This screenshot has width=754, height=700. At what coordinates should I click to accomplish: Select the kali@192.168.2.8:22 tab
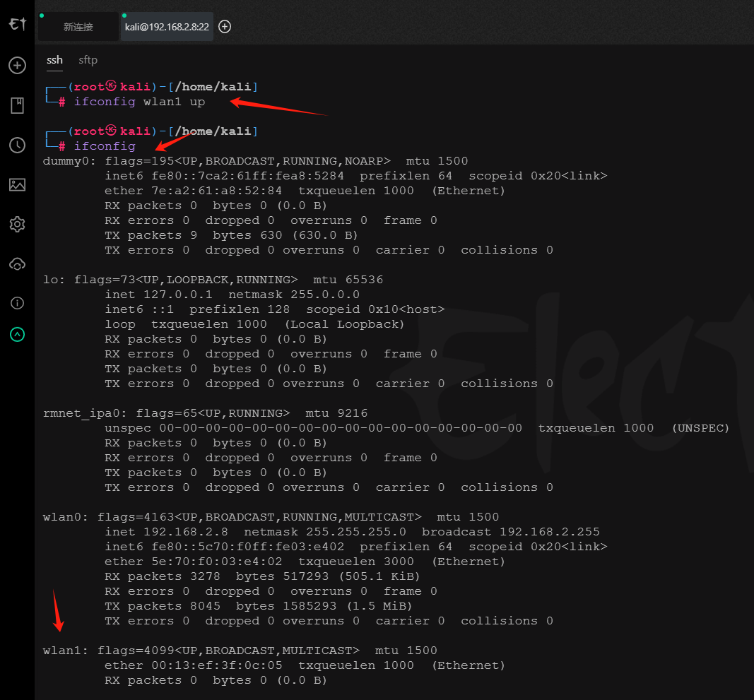click(x=166, y=27)
